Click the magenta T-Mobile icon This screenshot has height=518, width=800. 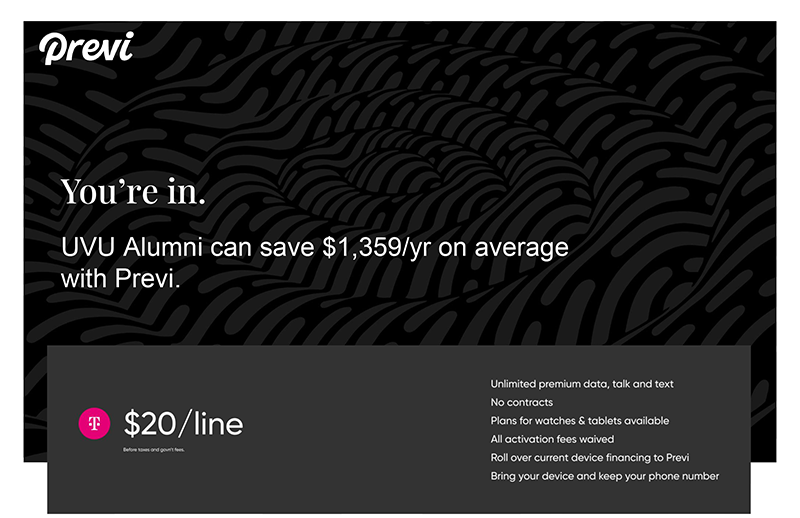click(x=94, y=424)
